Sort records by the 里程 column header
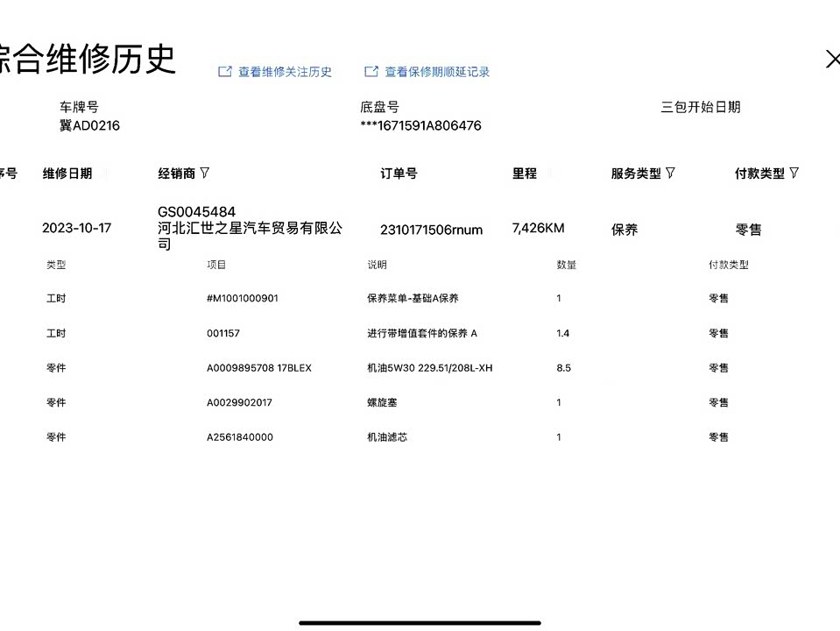 (525, 174)
